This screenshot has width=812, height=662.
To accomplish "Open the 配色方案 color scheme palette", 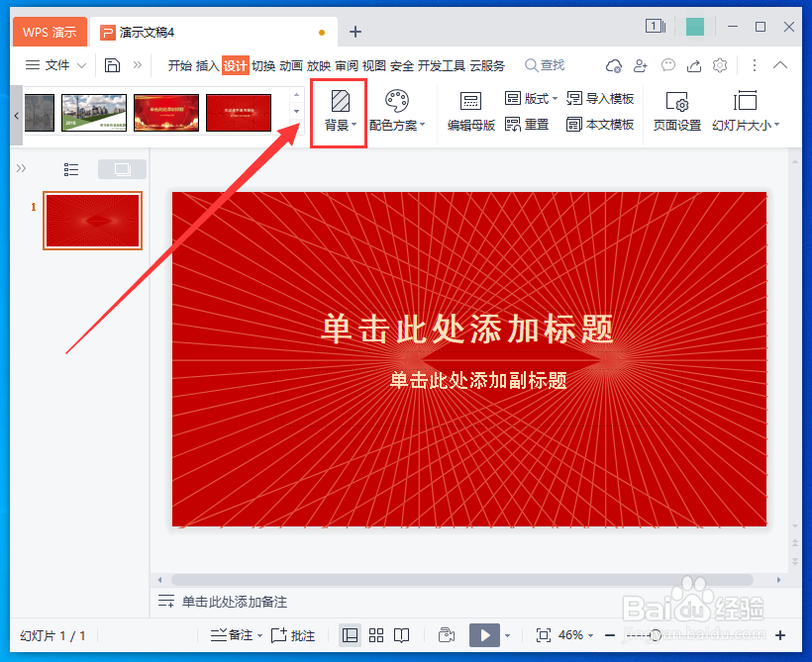I will [x=397, y=111].
